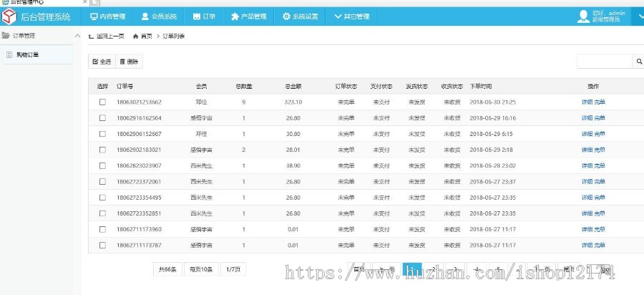Click the search magnifier icon
Viewport: 644px width, 295px height.
tap(639, 61)
